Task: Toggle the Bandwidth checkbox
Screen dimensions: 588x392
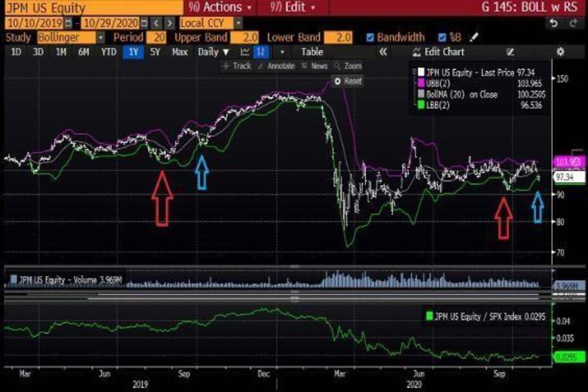Action: click(x=370, y=38)
